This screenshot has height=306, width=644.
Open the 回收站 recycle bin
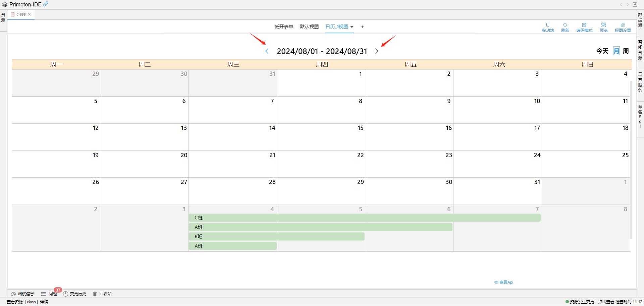[x=102, y=294]
